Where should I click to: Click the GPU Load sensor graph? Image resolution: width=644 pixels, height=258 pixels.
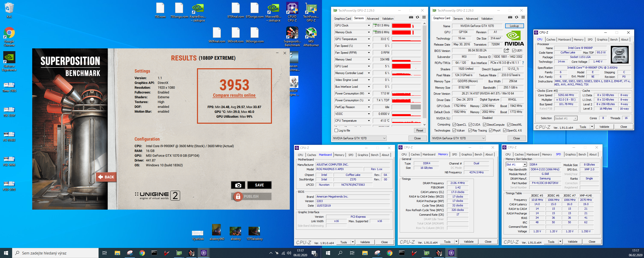(406, 66)
